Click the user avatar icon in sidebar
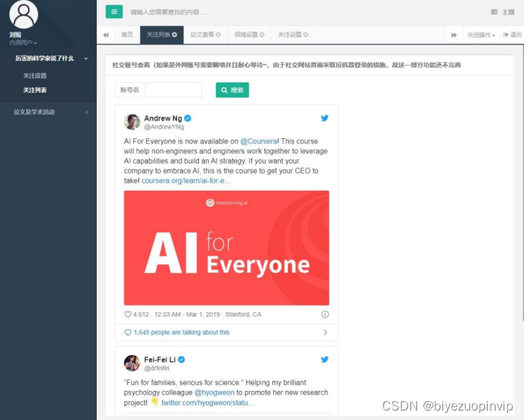This screenshot has width=524, height=420. point(24,15)
